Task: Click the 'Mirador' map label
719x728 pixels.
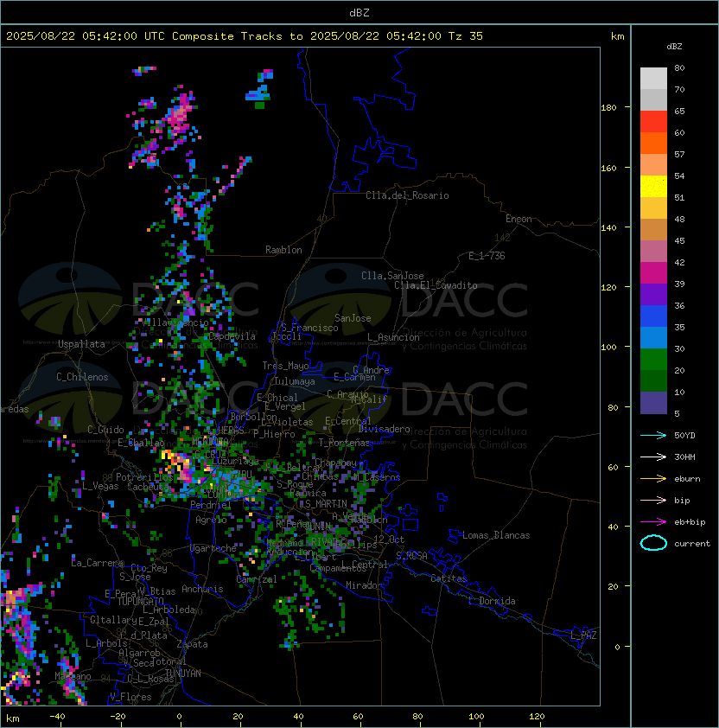Action: 365,585
